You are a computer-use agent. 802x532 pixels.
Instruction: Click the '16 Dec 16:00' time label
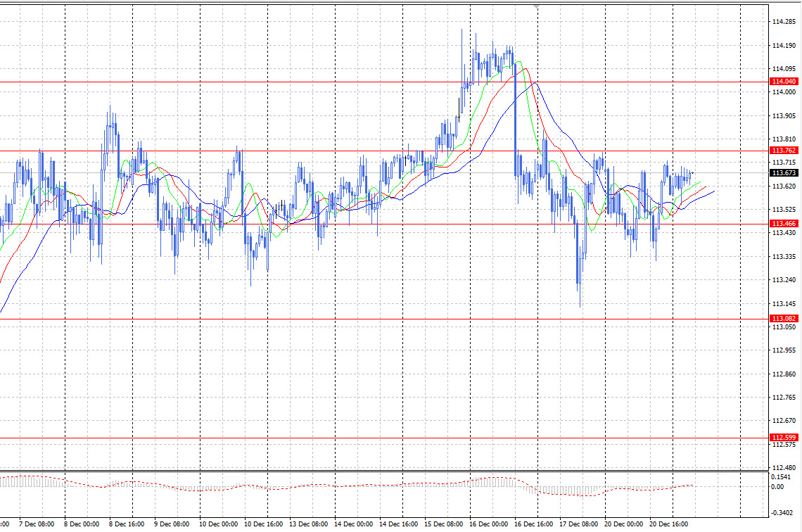[x=533, y=524]
